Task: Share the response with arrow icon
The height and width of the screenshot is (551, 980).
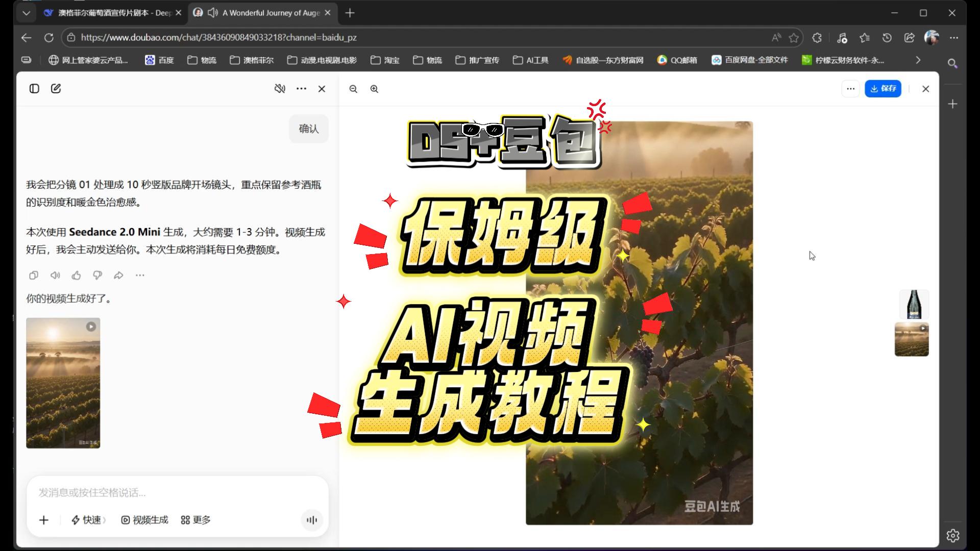Action: coord(118,275)
